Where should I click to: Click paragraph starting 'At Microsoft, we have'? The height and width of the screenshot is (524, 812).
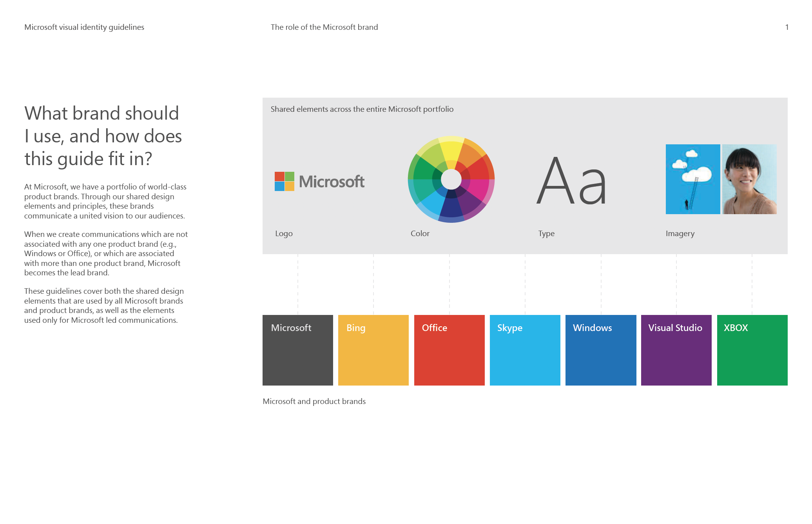[x=105, y=201]
